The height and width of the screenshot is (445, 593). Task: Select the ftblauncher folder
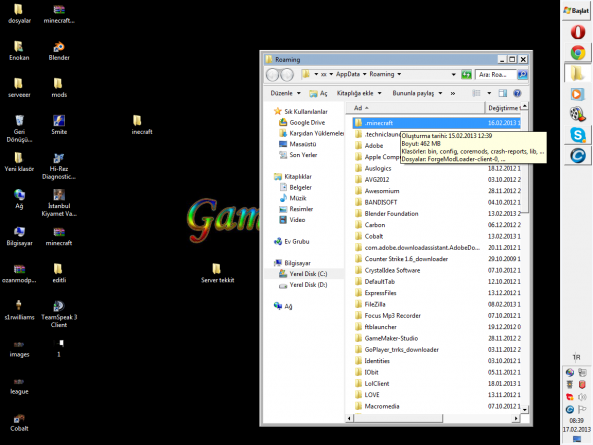point(376,327)
